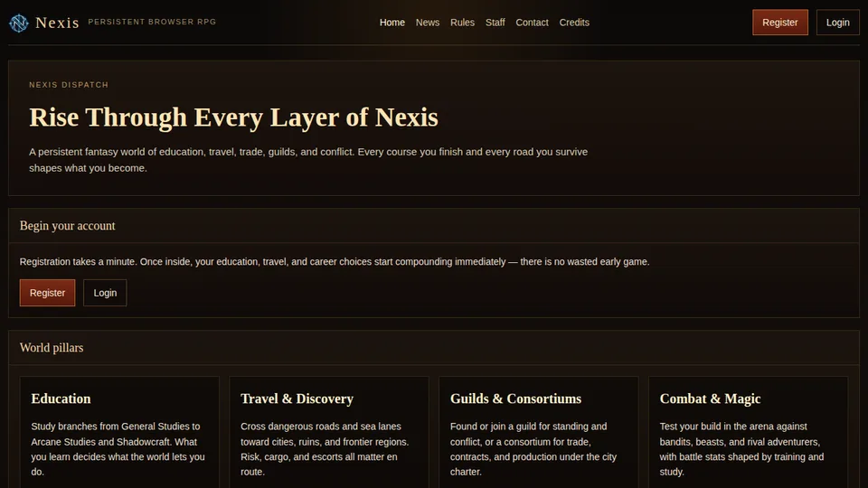Open the Contact nav link
Image resolution: width=868 pixels, height=488 pixels.
pyautogui.click(x=532, y=23)
